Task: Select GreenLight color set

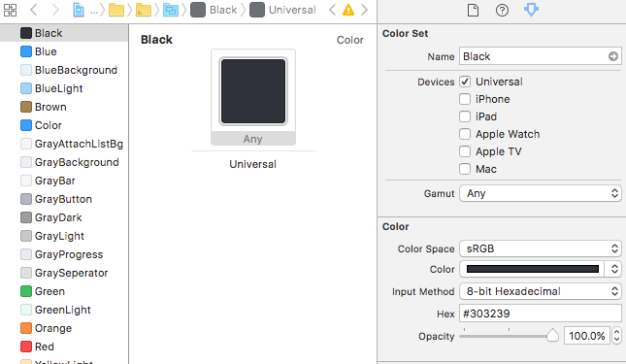Action: point(64,310)
